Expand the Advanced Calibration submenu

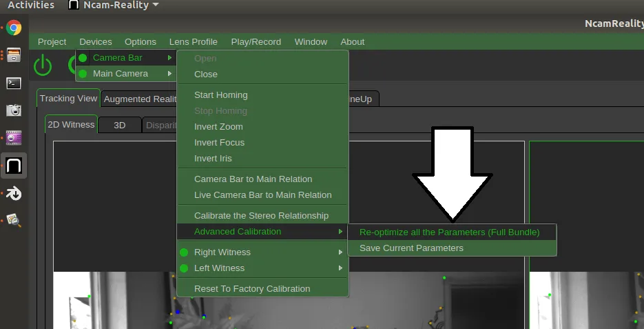[x=263, y=232]
